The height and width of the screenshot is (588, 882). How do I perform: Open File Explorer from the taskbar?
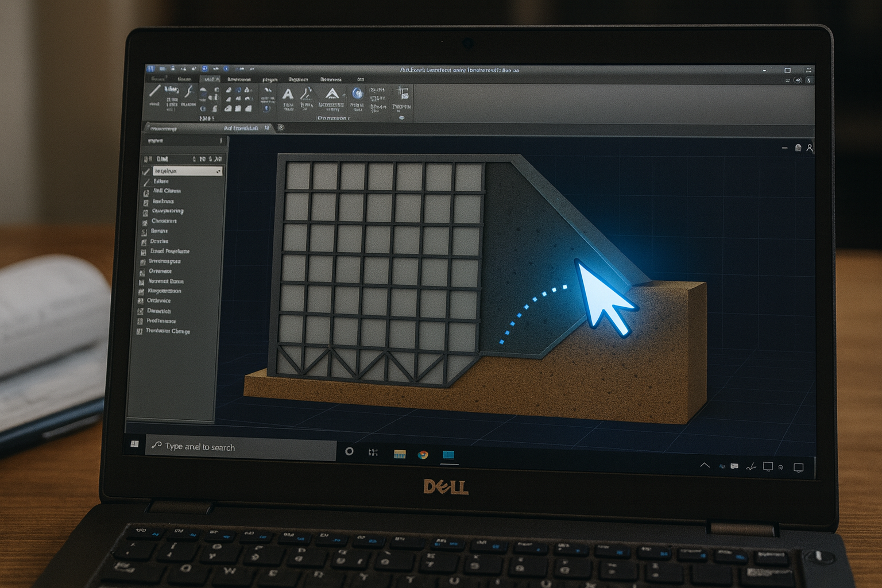[x=400, y=454]
